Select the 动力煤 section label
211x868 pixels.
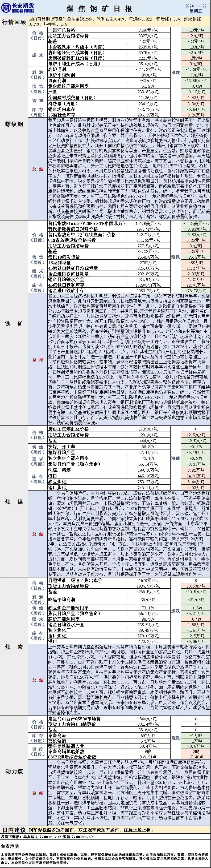(14, 771)
